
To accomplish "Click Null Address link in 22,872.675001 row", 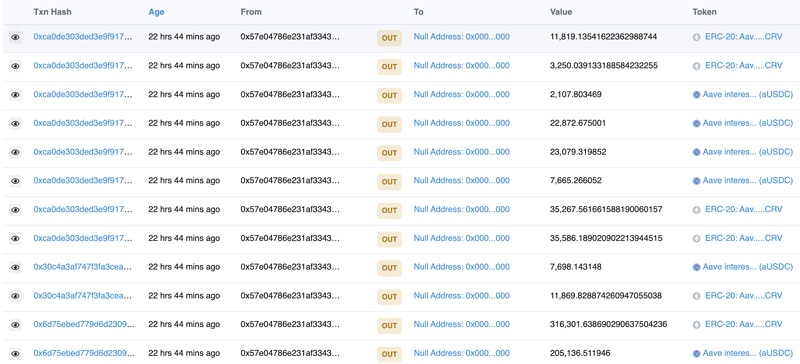I will (x=462, y=123).
